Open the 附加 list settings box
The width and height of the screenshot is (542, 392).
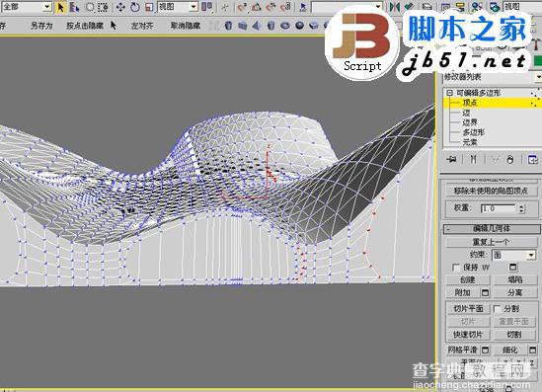click(486, 293)
